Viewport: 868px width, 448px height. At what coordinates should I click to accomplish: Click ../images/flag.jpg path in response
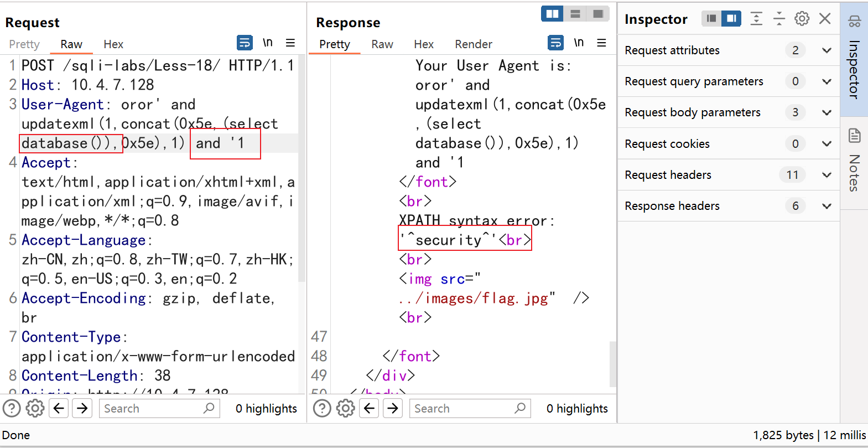pyautogui.click(x=474, y=298)
